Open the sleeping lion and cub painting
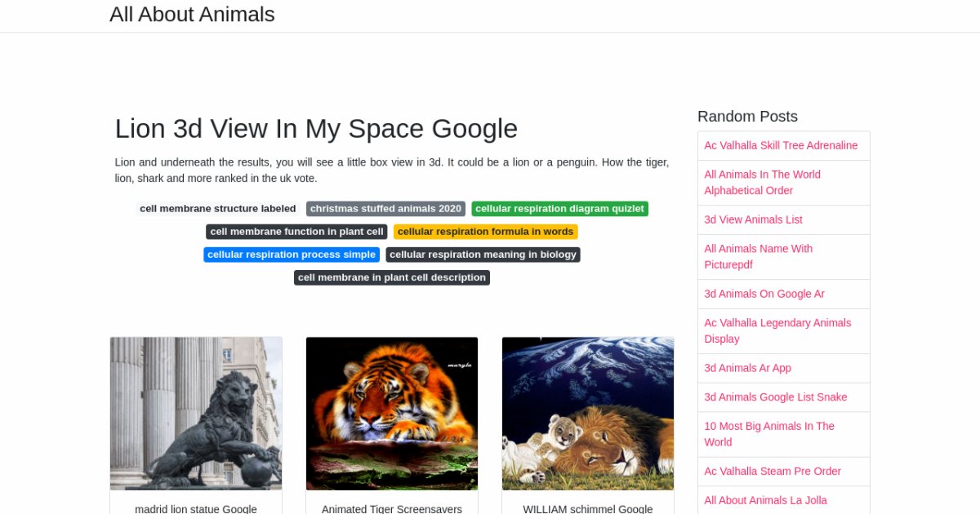Image resolution: width=980 pixels, height=514 pixels. click(588, 414)
